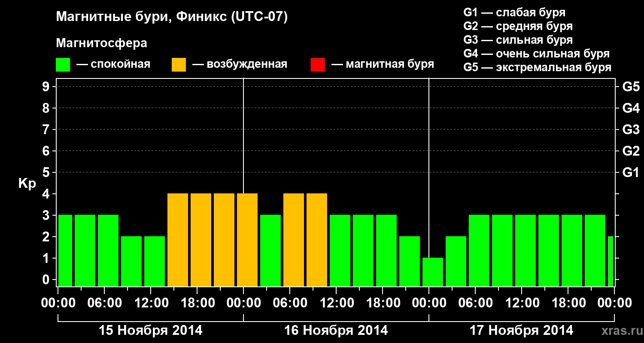The height and width of the screenshot is (343, 644).
Task: Click the G2 label on right axis
Action: [631, 151]
